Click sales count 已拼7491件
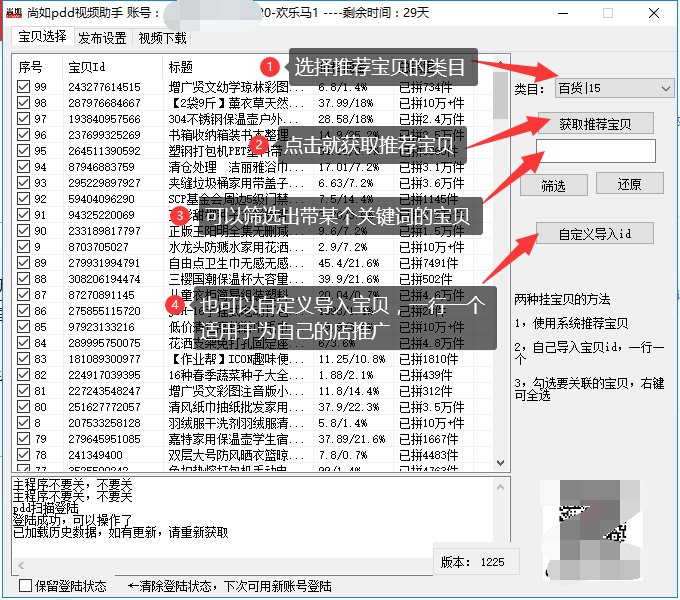Image resolution: width=680 pixels, height=600 pixels. point(428,263)
